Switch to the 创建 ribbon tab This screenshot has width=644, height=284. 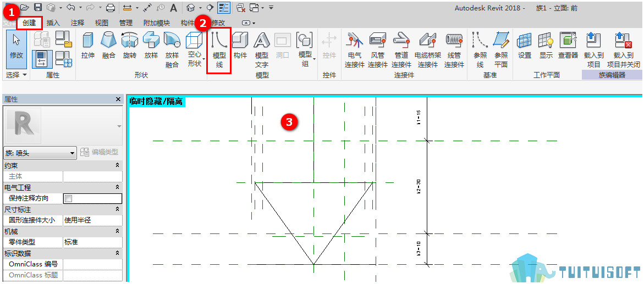[x=29, y=23]
